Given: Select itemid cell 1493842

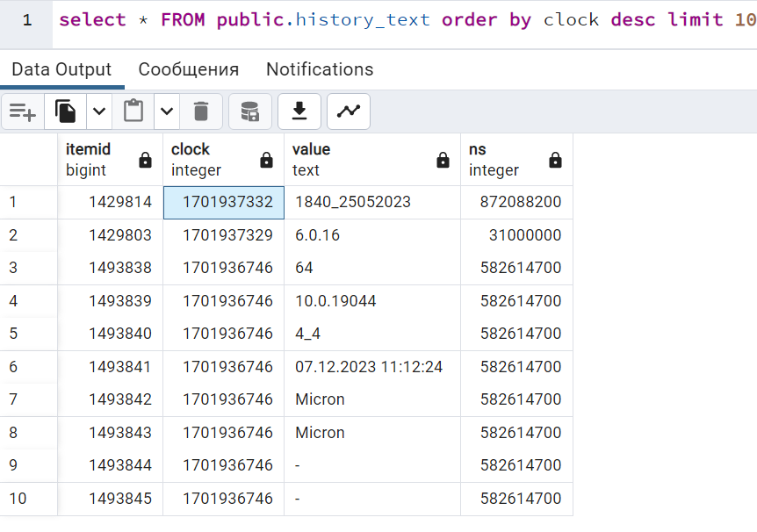Looking at the screenshot, I should [x=110, y=399].
